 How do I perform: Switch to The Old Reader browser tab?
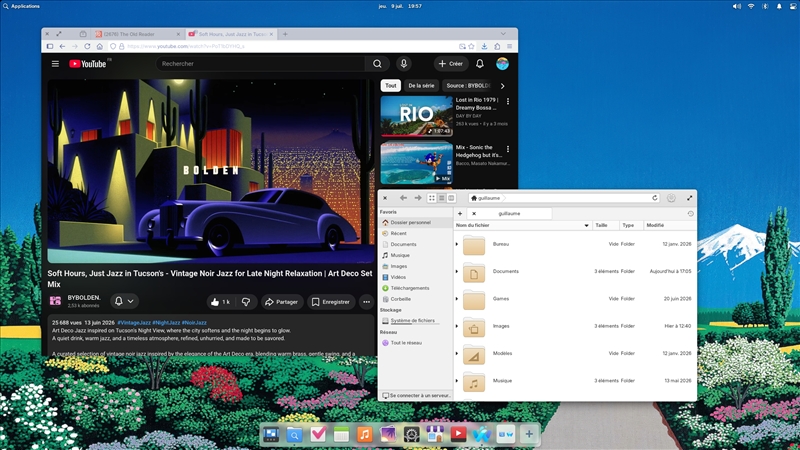134,34
